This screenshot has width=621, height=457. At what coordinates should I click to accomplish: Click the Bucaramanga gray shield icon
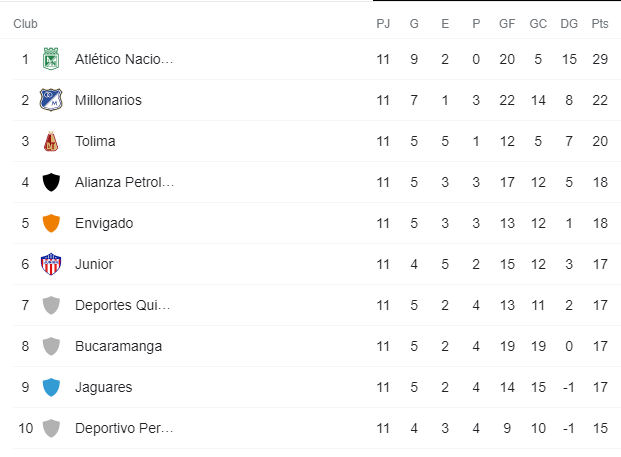coord(51,346)
